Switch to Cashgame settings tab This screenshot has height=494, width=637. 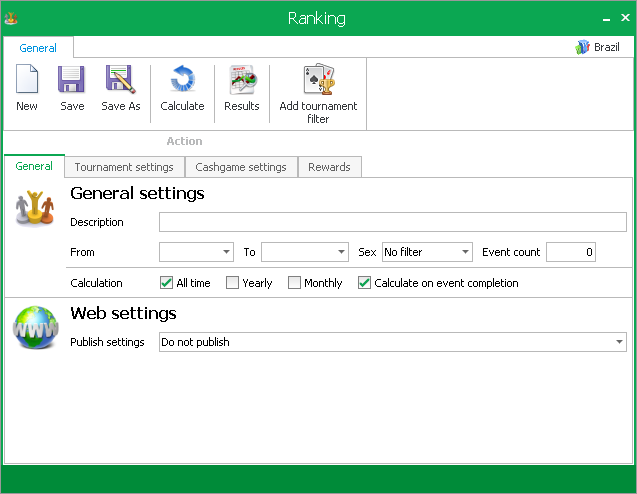[241, 167]
